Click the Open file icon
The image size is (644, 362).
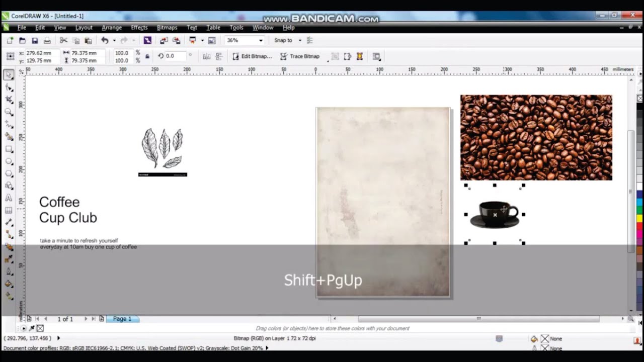(x=22, y=40)
